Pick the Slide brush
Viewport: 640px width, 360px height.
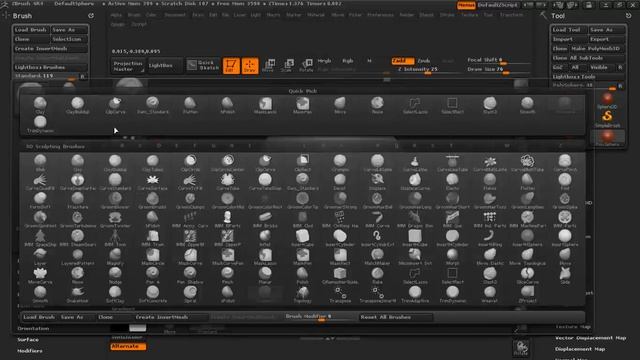[x=565, y=276]
